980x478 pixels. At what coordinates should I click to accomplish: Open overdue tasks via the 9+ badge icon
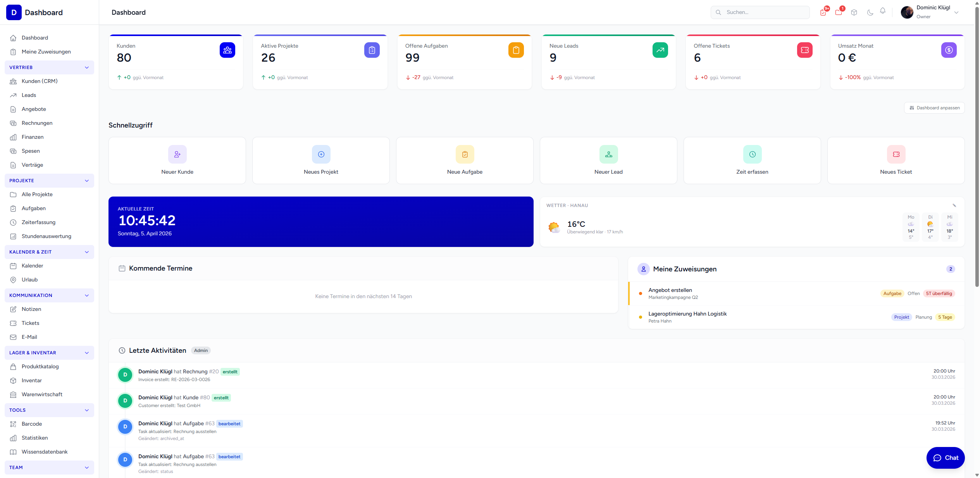[x=823, y=12]
